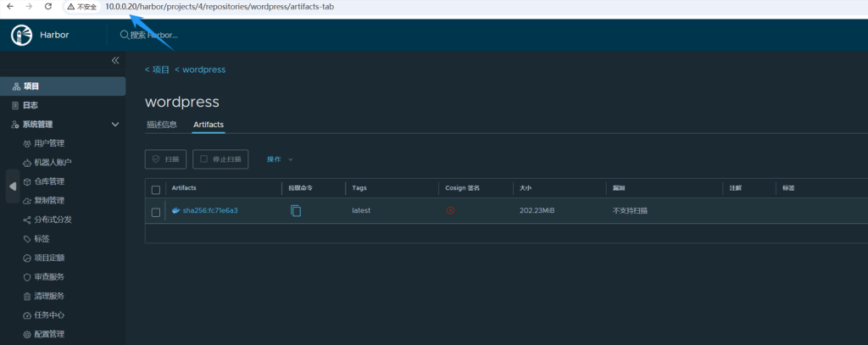Check the sha256:fc71e6a3 row checkbox
Viewport: 868px width, 345px height.
click(155, 212)
